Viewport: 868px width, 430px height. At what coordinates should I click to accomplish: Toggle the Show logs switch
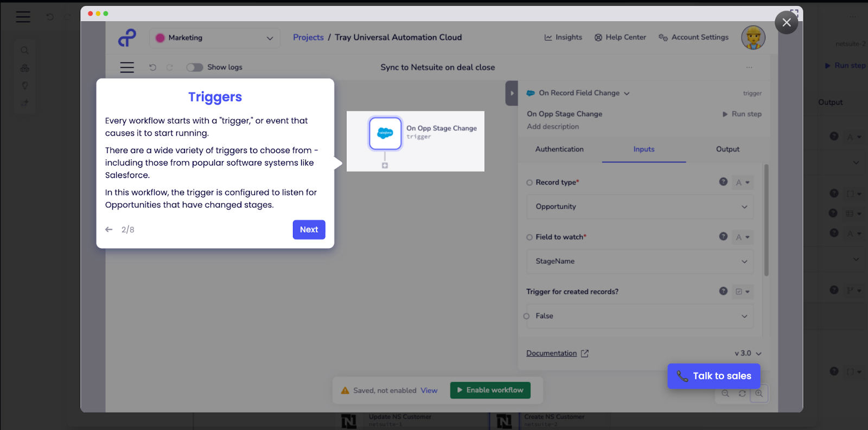click(195, 67)
